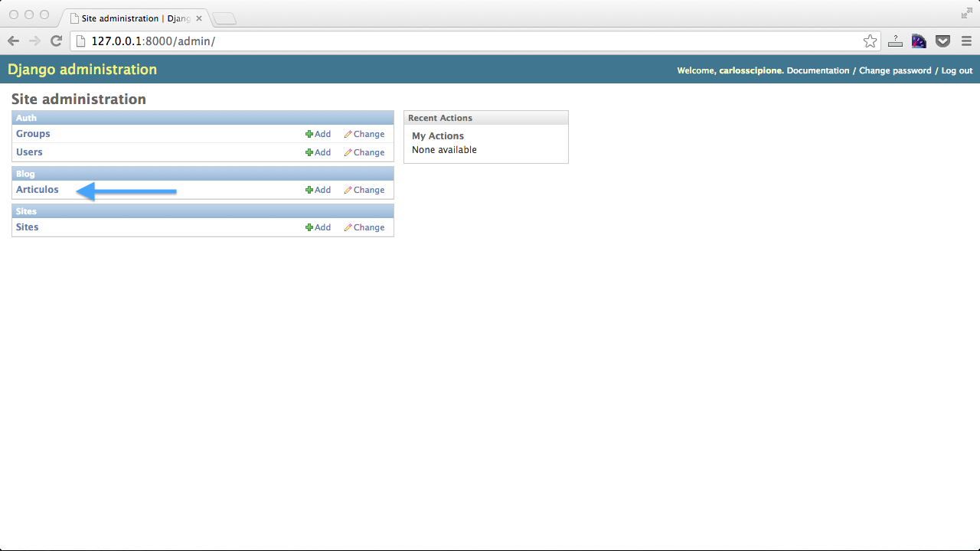The image size is (980, 551).
Task: Open the Articulos model link
Action: (x=38, y=190)
